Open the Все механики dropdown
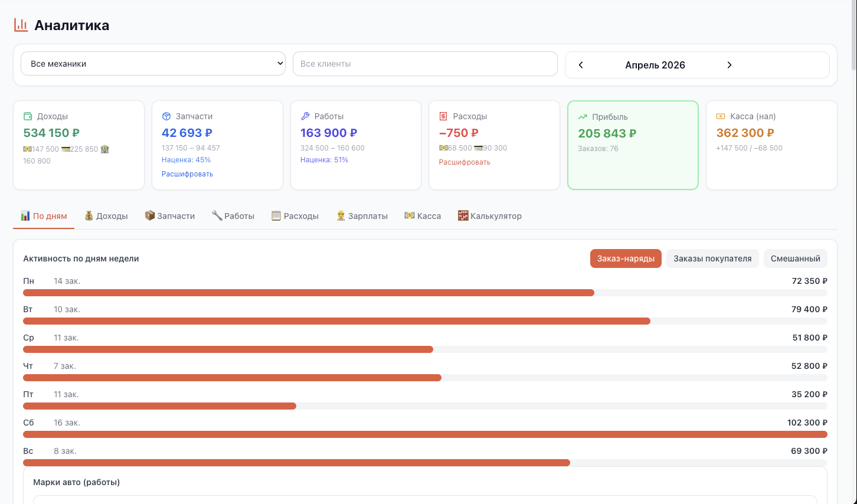This screenshot has height=504, width=857. (x=153, y=64)
